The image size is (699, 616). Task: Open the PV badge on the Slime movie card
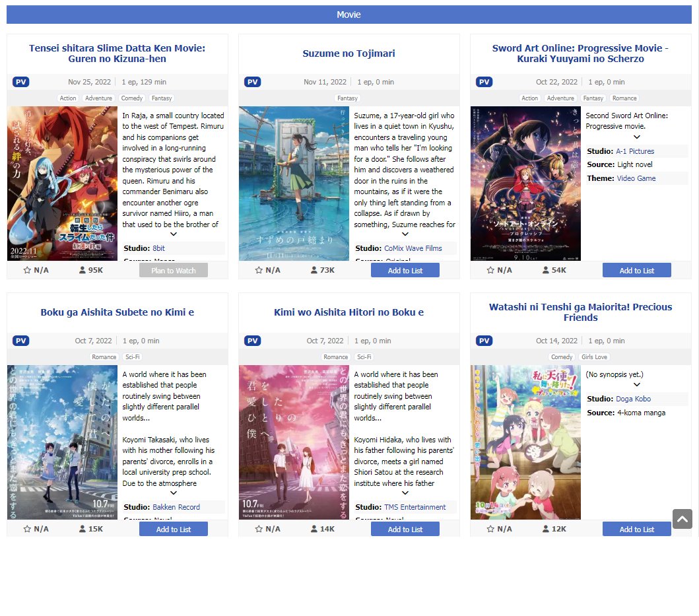(x=21, y=82)
